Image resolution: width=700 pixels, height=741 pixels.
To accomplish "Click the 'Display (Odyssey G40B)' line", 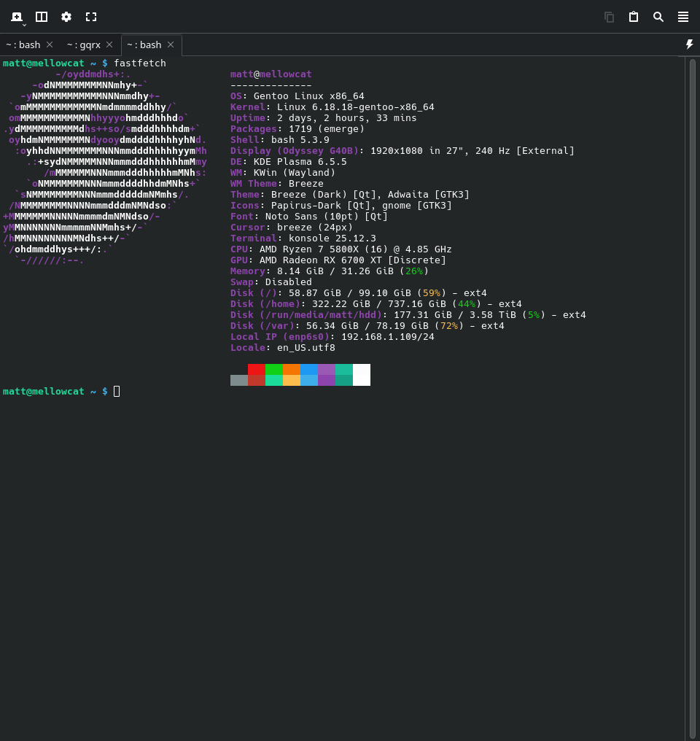I will [x=402, y=150].
